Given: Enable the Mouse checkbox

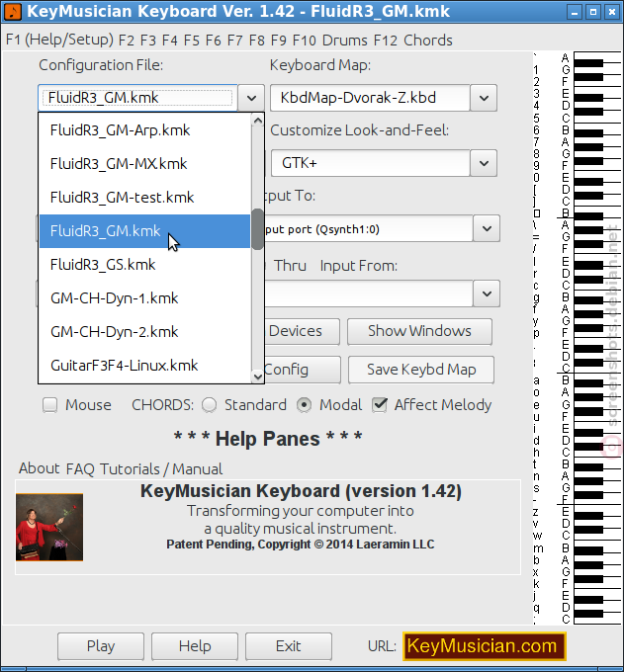Looking at the screenshot, I should click(x=49, y=404).
